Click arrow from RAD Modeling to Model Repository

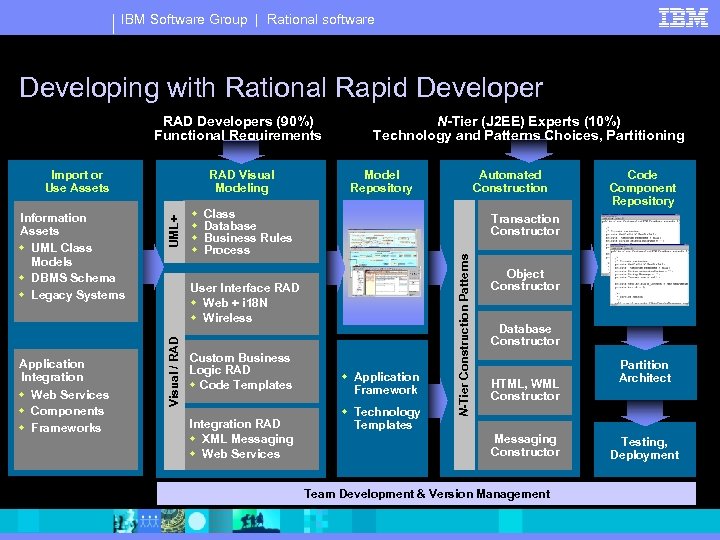[x=335, y=267]
